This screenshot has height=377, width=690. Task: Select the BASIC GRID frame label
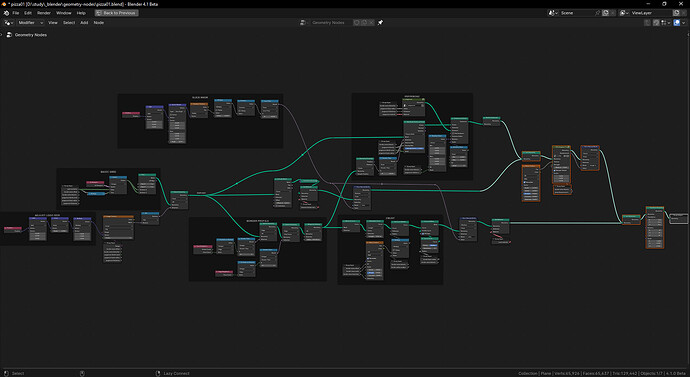108,172
